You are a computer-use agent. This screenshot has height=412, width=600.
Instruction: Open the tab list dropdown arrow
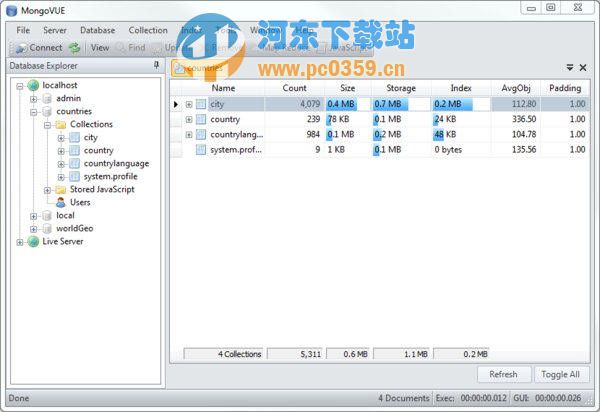570,67
